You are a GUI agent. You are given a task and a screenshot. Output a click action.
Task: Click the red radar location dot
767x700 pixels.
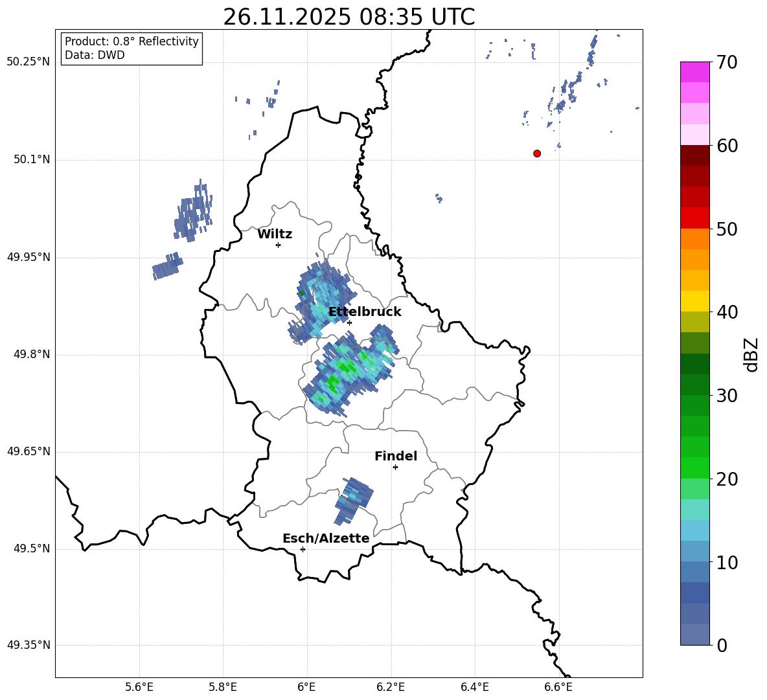(x=537, y=153)
